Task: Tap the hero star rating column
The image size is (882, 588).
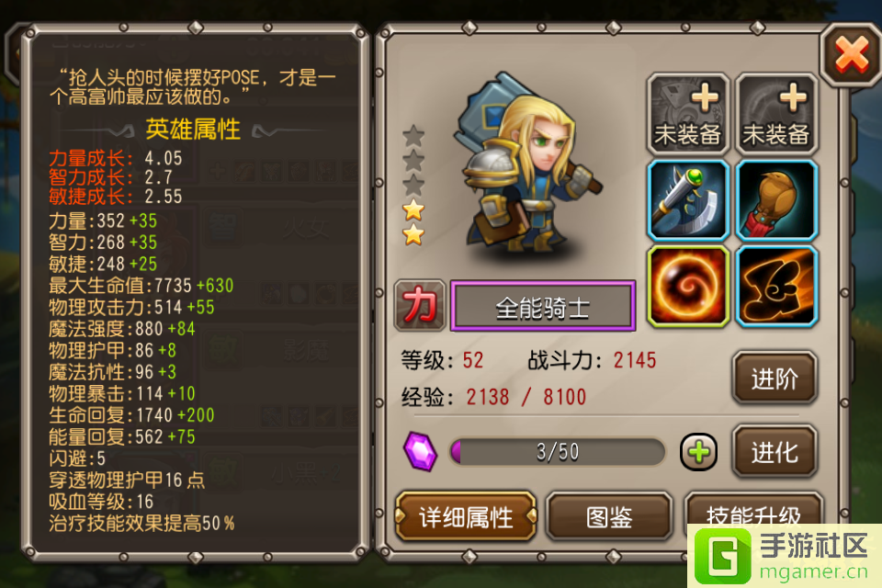Action: pyautogui.click(x=413, y=185)
